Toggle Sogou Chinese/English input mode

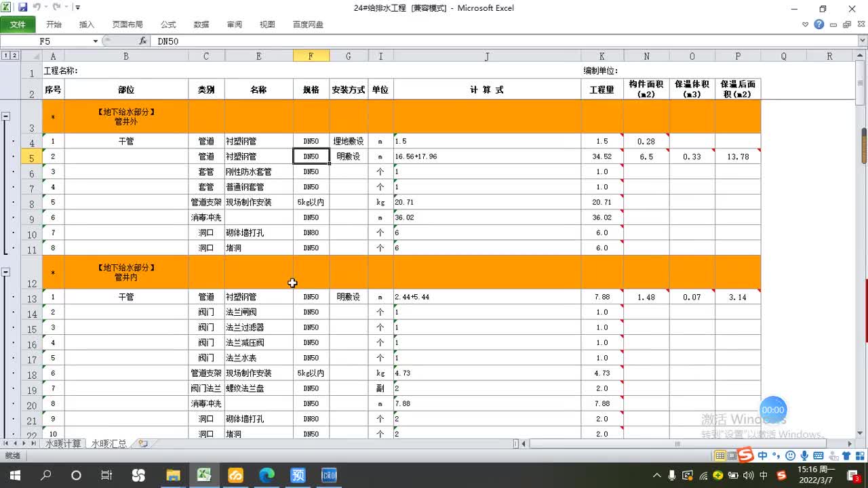(763, 455)
